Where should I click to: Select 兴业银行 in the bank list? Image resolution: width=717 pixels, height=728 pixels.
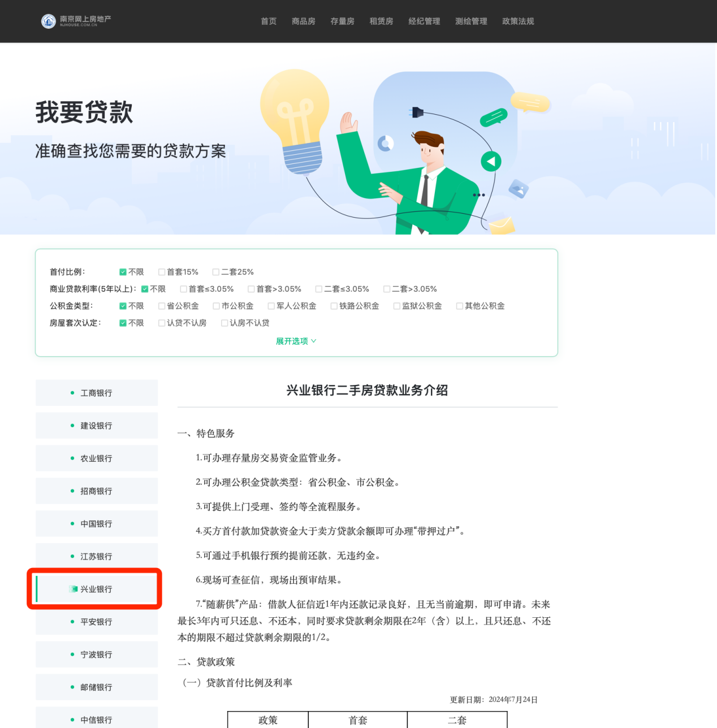[x=97, y=589]
